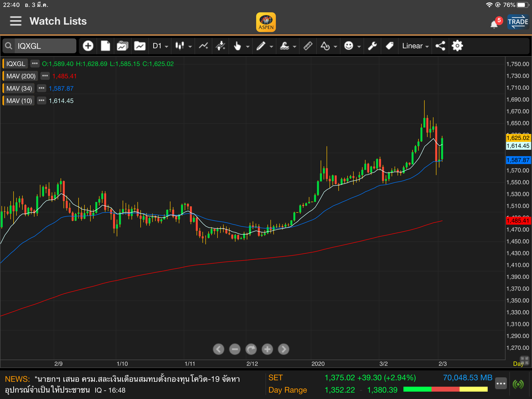This screenshot has width=532, height=399.
Task: Expand the Linear scale dropdown
Action: pyautogui.click(x=415, y=46)
